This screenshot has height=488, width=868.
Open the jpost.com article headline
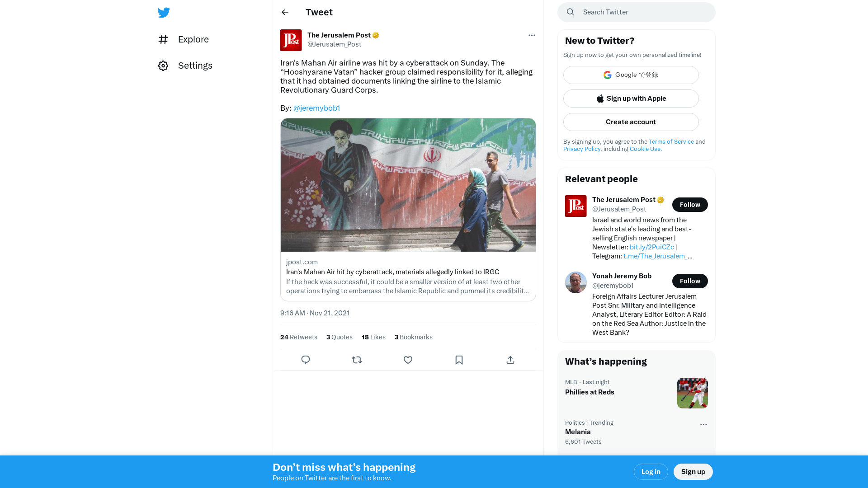393,272
